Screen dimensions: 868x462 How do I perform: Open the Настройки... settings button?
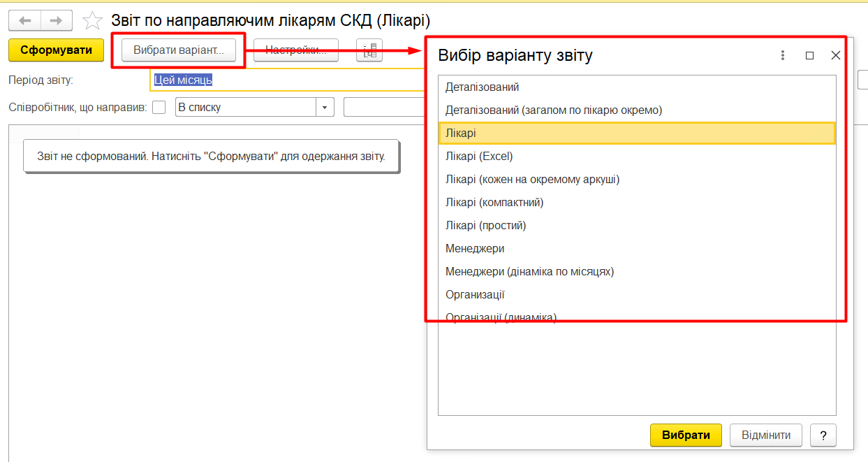tap(295, 50)
